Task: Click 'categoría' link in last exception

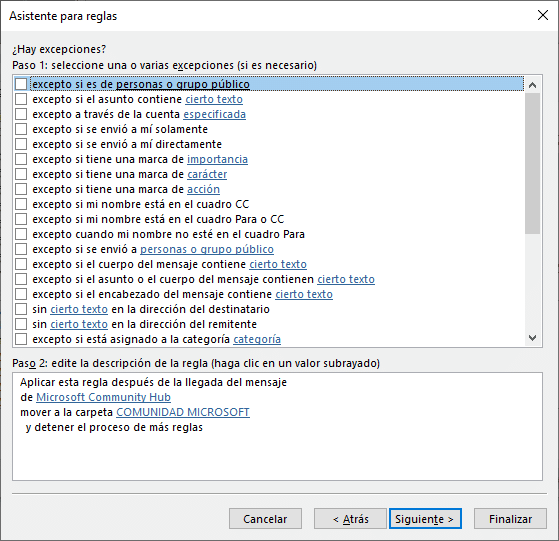Action: pos(257,339)
